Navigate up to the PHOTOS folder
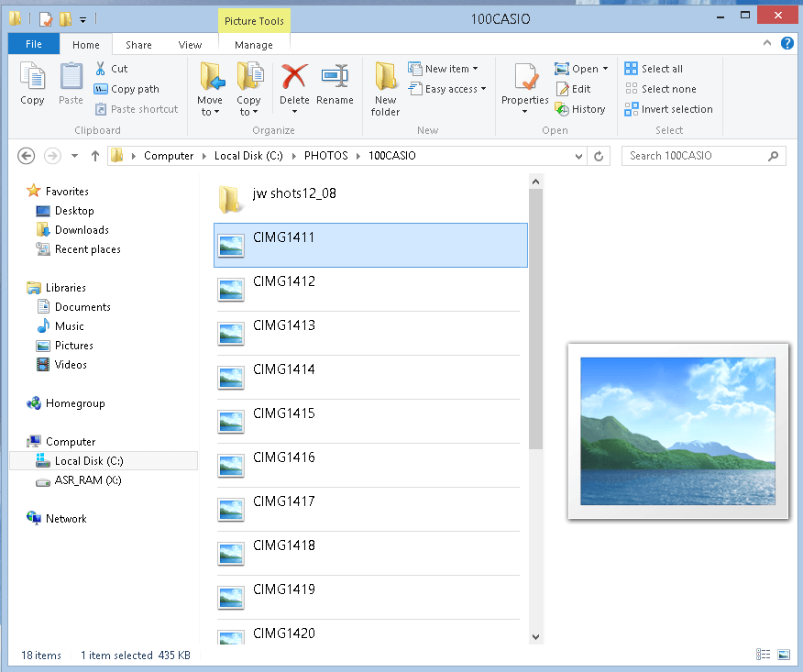803x672 pixels. pos(95,156)
